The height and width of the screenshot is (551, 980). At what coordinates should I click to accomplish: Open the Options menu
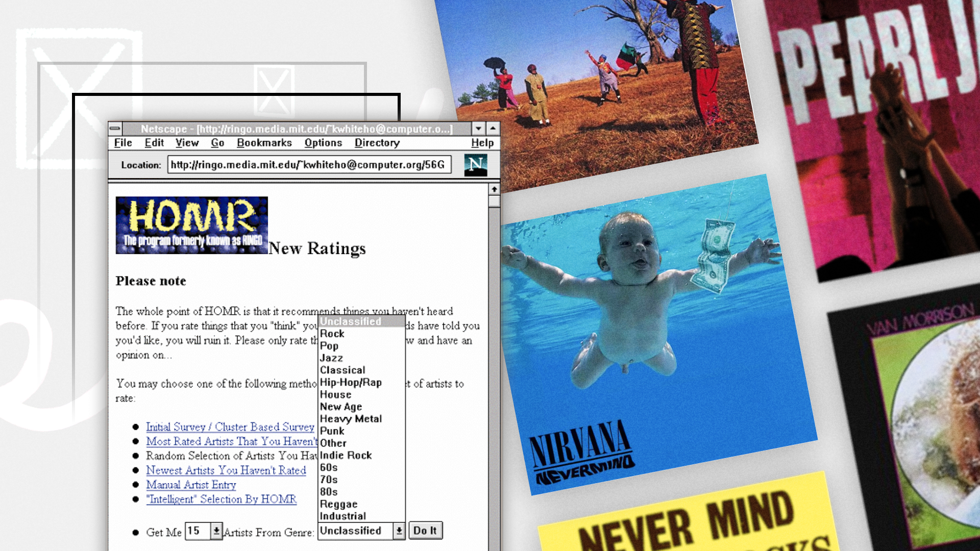(323, 143)
